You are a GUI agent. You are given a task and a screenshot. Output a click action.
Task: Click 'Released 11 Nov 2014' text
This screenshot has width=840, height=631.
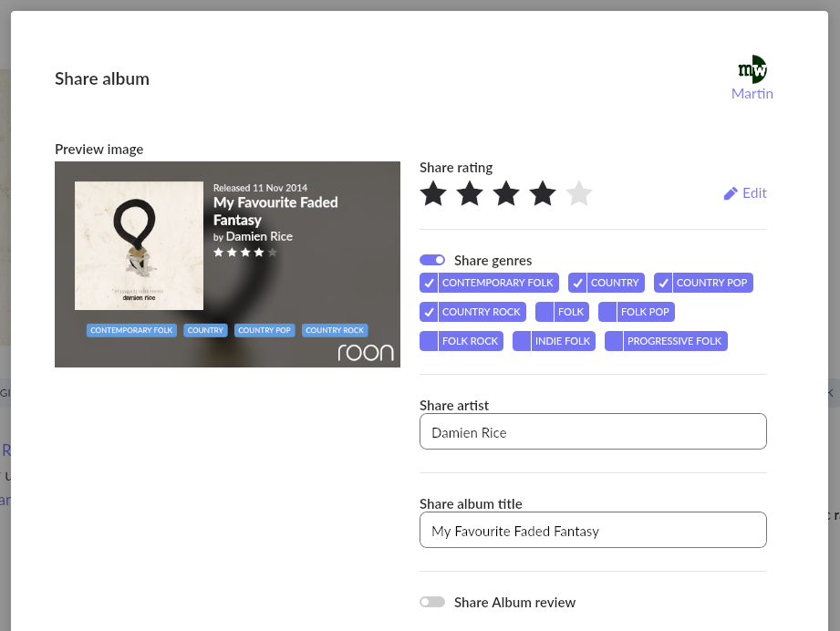(x=260, y=188)
